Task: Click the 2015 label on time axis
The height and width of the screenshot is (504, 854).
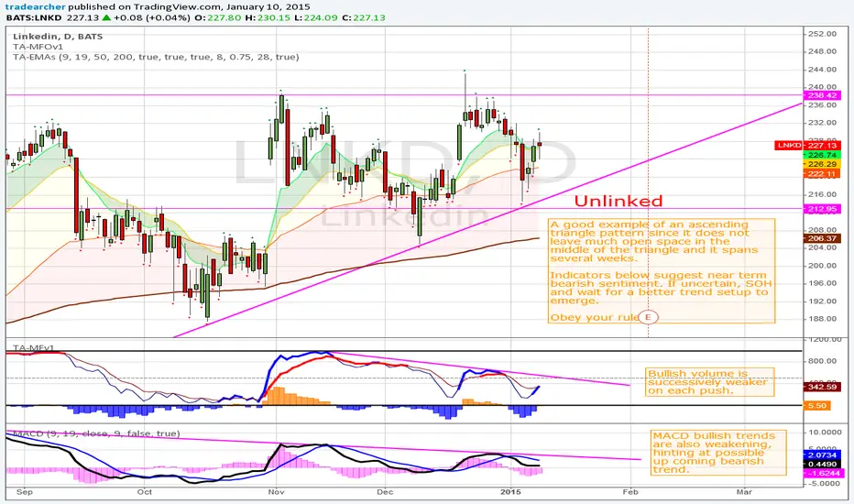Action: tap(511, 491)
